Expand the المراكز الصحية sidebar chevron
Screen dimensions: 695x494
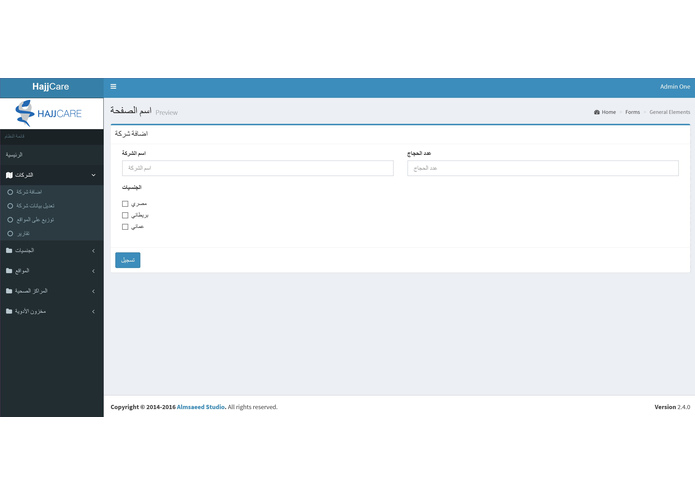(94, 292)
